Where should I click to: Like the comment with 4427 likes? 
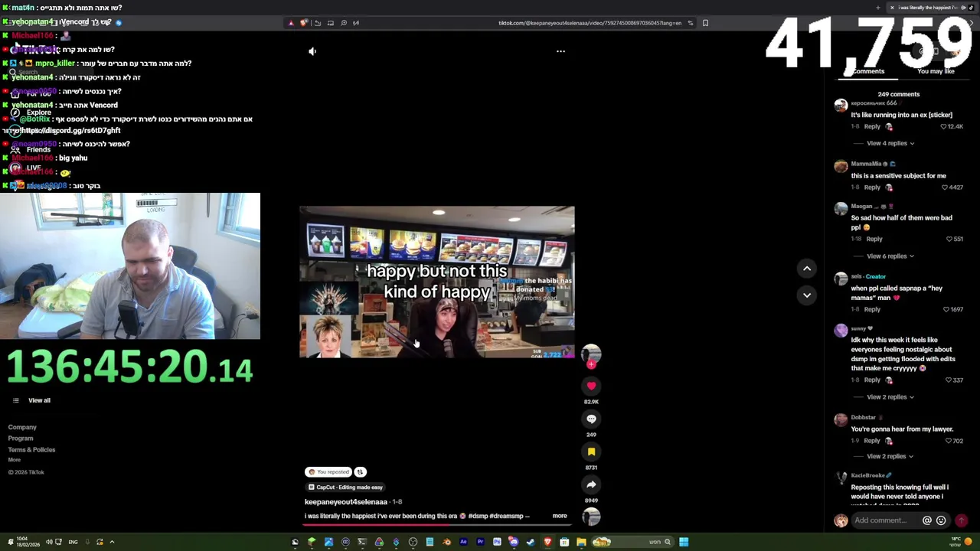click(943, 187)
